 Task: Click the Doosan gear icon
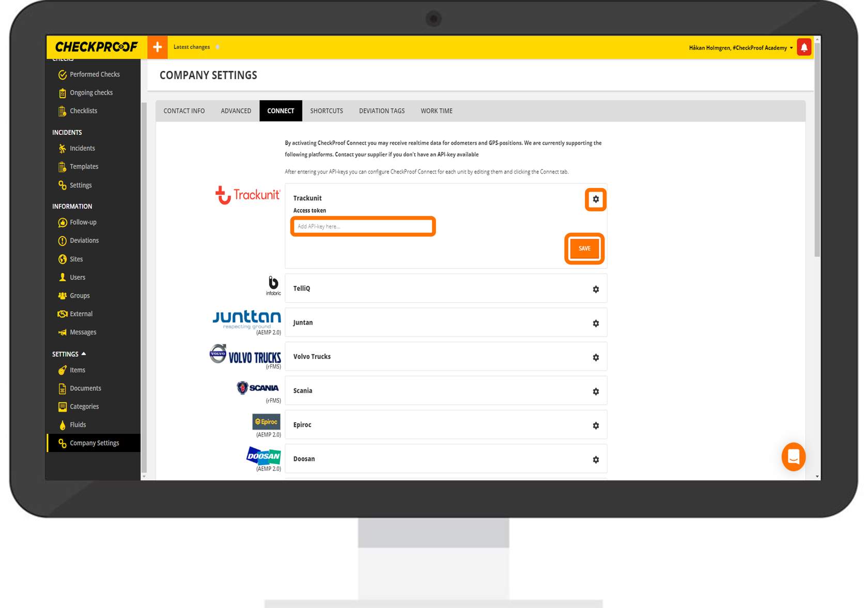(x=596, y=460)
